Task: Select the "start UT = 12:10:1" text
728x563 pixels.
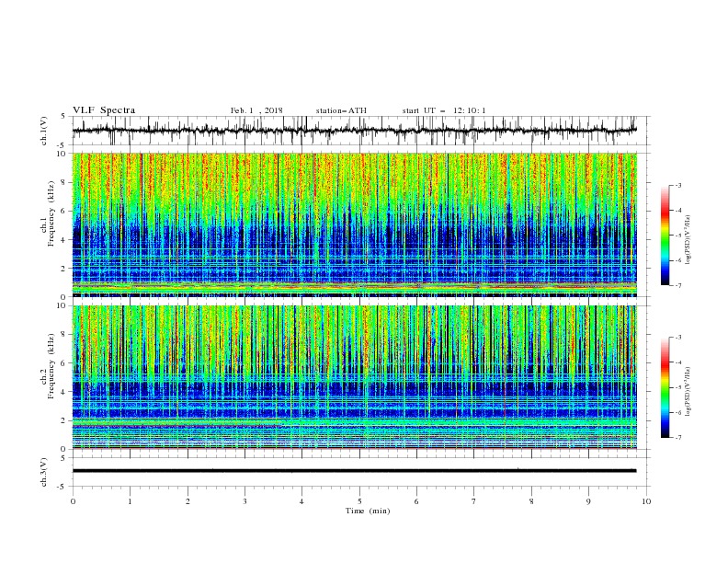Action: (x=444, y=110)
